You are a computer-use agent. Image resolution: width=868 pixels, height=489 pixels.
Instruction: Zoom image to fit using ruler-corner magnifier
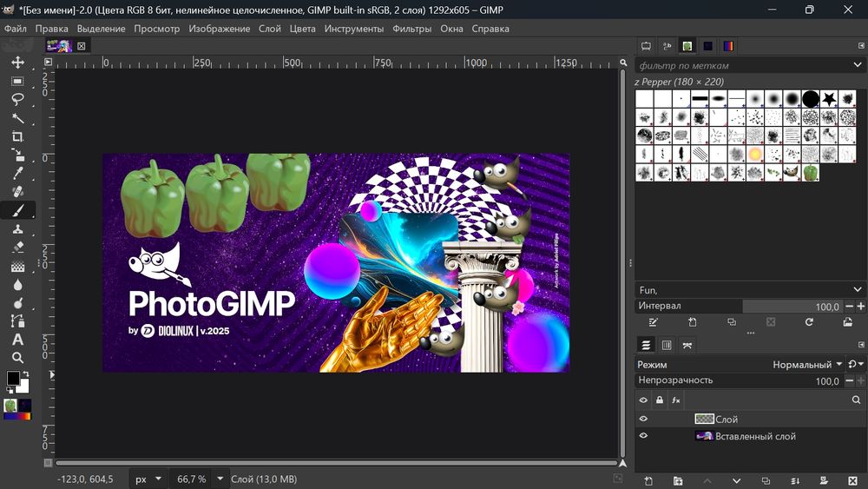point(623,63)
